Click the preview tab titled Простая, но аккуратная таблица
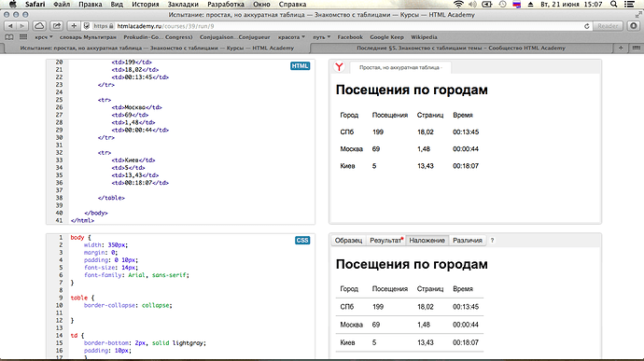Viewport: 644px width, 361px height. [400, 67]
